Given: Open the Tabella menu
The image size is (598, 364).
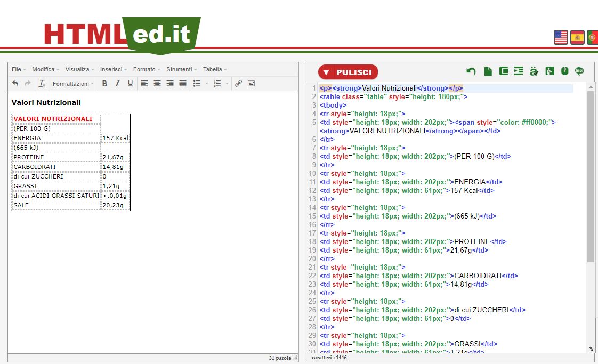Looking at the screenshot, I should point(215,69).
